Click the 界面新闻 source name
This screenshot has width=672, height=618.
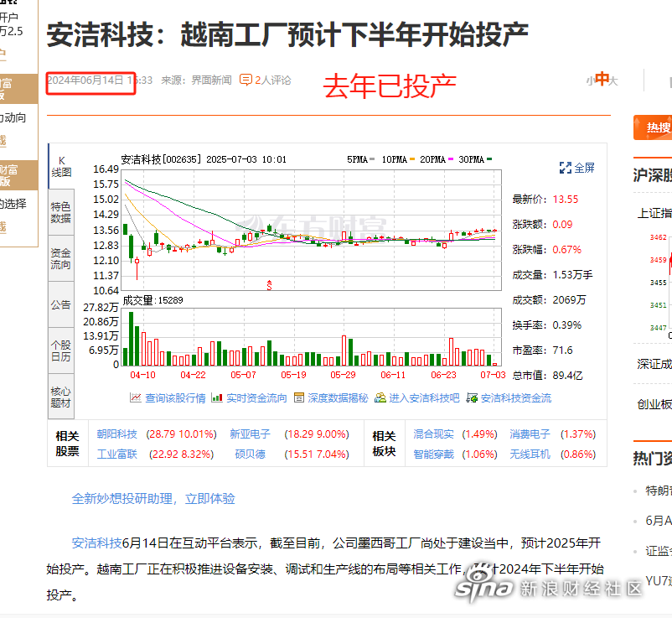[x=211, y=80]
